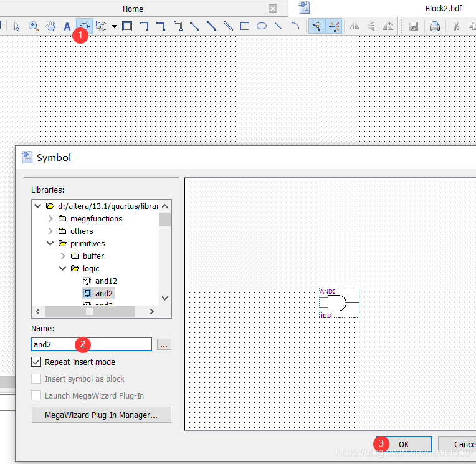
Task: Check Insert symbol as block
Action: pos(36,379)
